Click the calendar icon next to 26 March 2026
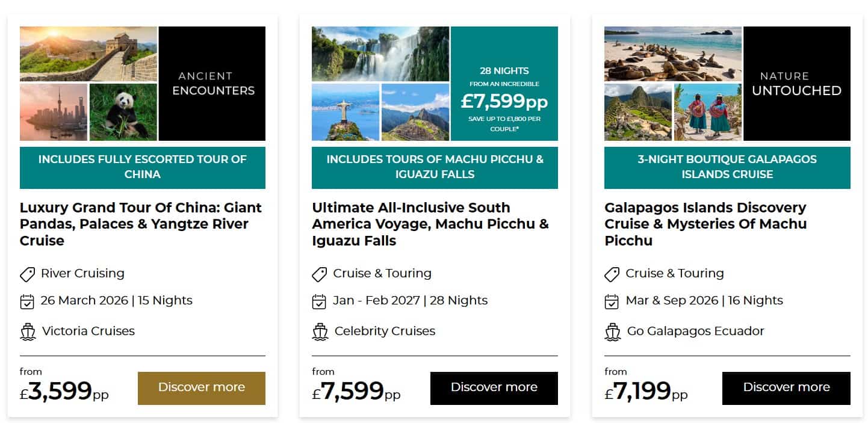The image size is (868, 423). click(27, 301)
